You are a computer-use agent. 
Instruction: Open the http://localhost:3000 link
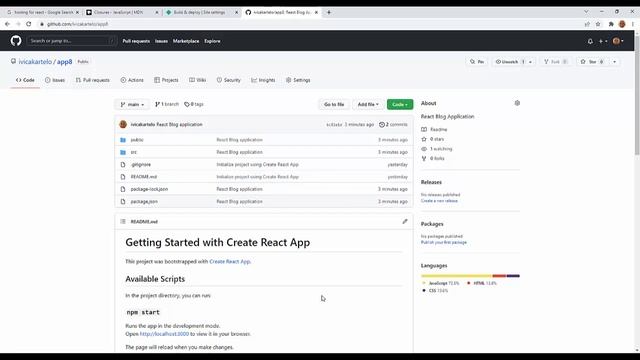164,334
